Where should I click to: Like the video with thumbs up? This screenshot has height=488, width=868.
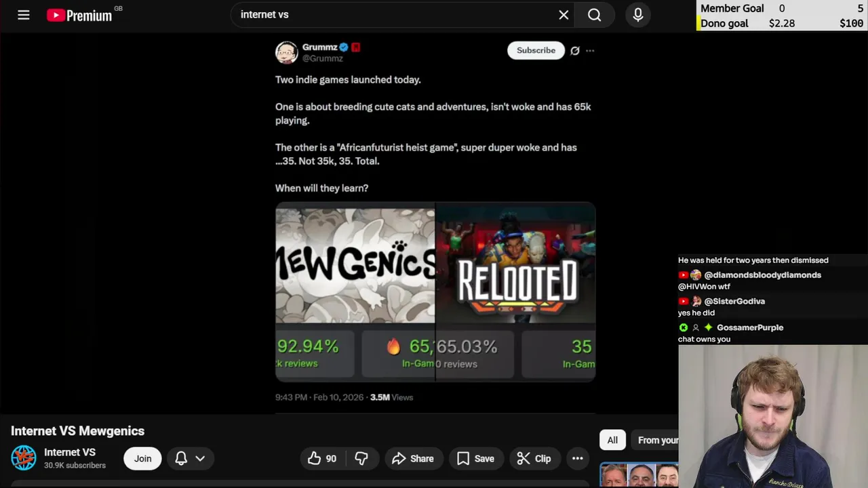point(322,458)
